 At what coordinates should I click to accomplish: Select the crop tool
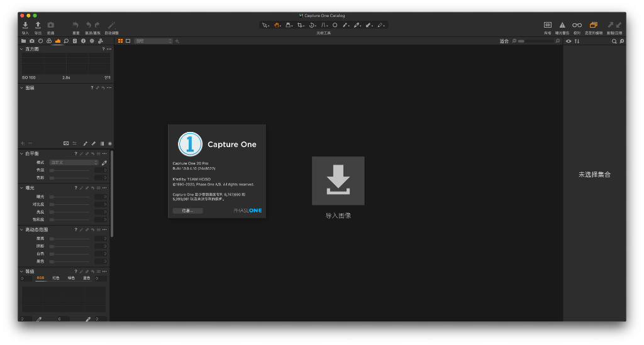click(x=301, y=25)
